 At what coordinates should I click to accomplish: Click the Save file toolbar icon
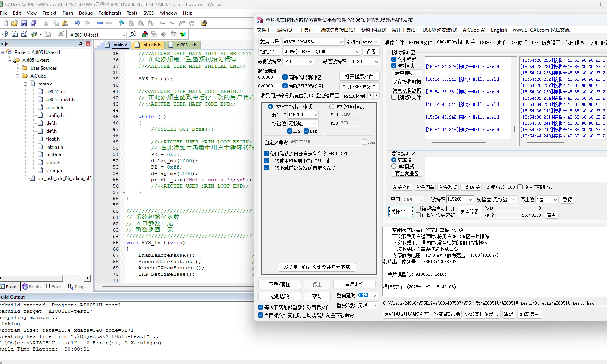point(24,23)
